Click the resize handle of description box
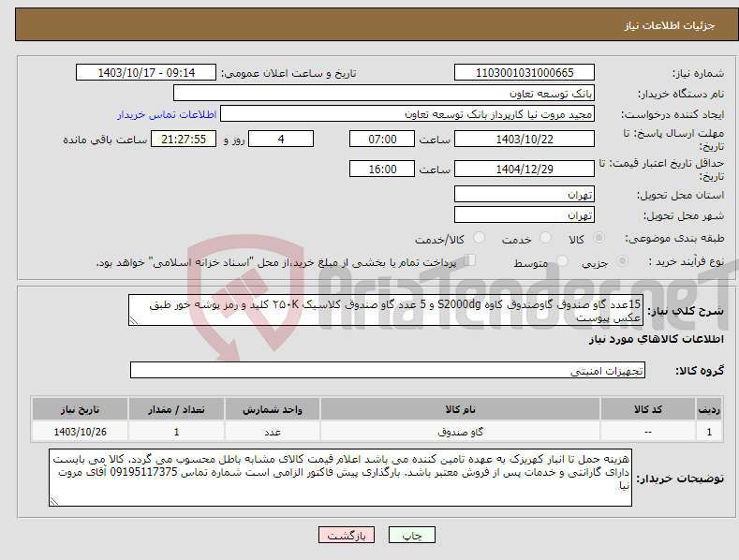The height and width of the screenshot is (560, 739). point(134,320)
